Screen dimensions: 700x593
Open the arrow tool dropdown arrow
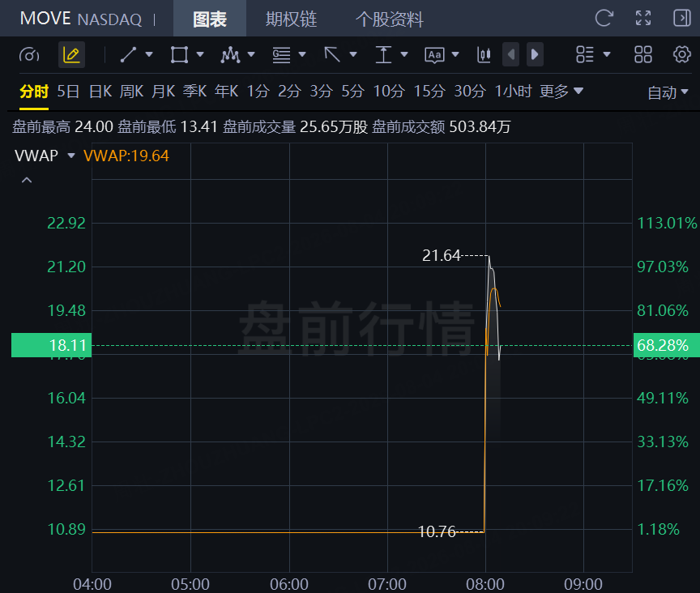coord(353,54)
